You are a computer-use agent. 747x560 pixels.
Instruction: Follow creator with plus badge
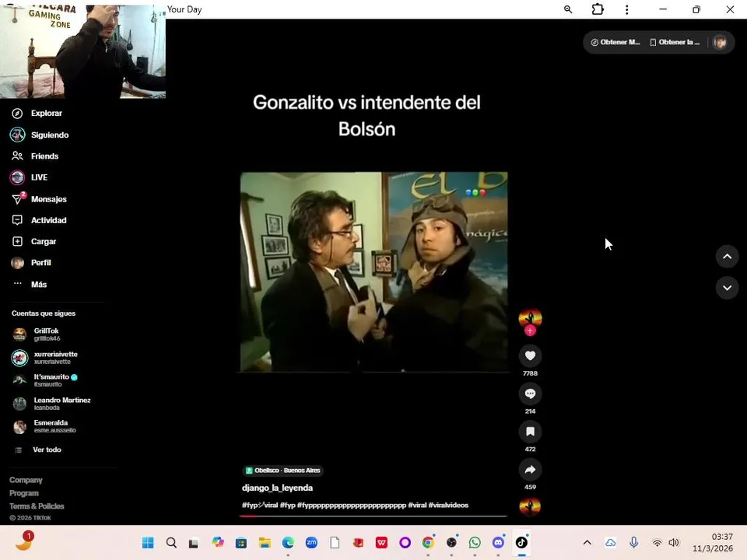530,331
